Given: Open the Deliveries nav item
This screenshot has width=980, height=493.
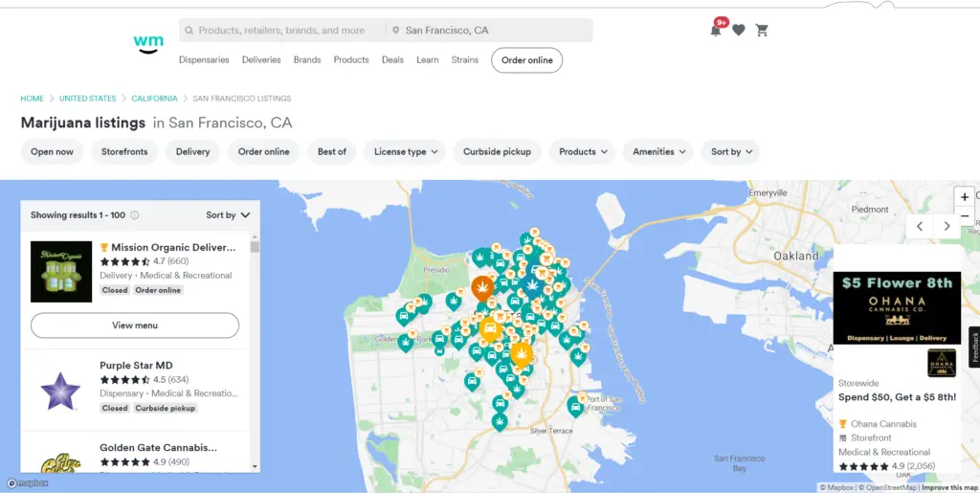Looking at the screenshot, I should click(x=261, y=60).
